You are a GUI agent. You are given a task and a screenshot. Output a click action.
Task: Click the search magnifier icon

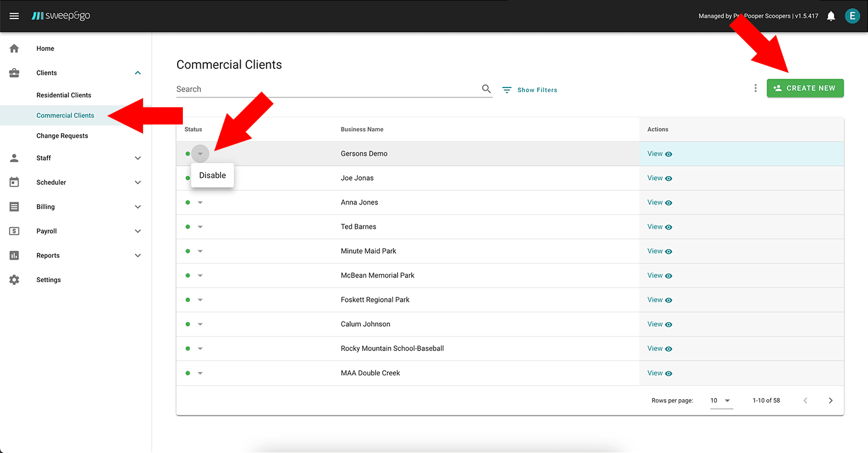tap(486, 89)
